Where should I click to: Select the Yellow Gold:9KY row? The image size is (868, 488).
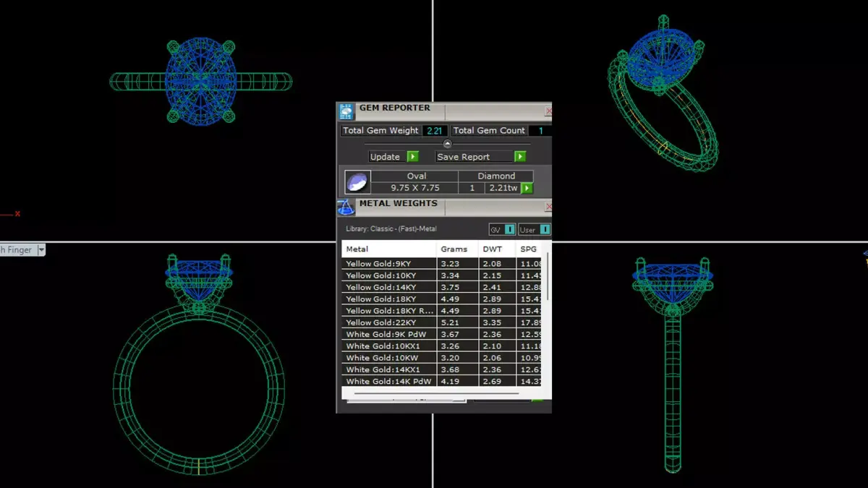point(441,264)
